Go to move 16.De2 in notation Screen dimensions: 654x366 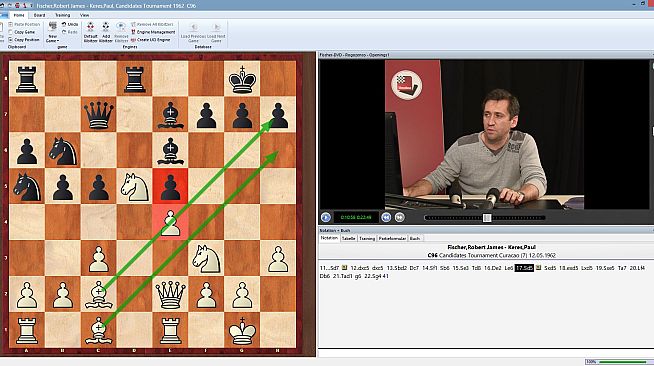pos(492,268)
